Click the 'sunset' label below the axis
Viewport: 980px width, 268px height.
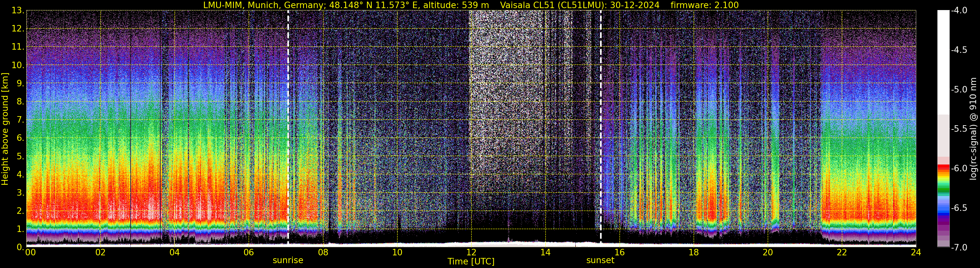(600, 261)
